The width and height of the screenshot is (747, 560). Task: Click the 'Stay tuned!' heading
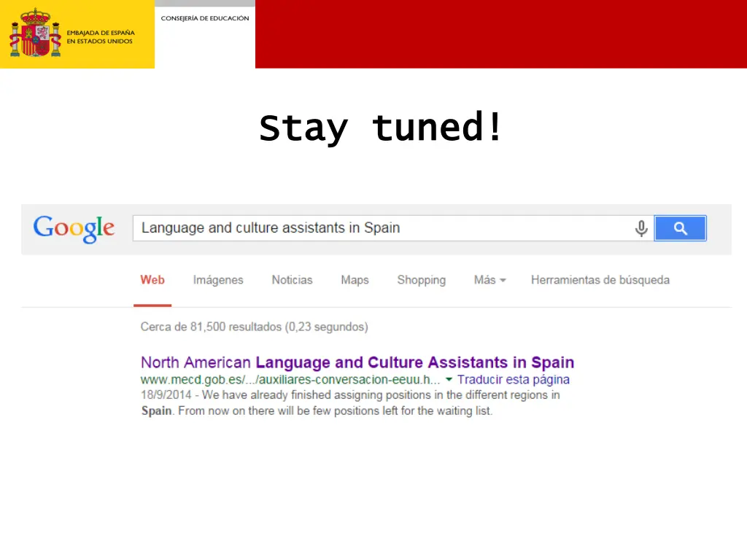pos(380,128)
